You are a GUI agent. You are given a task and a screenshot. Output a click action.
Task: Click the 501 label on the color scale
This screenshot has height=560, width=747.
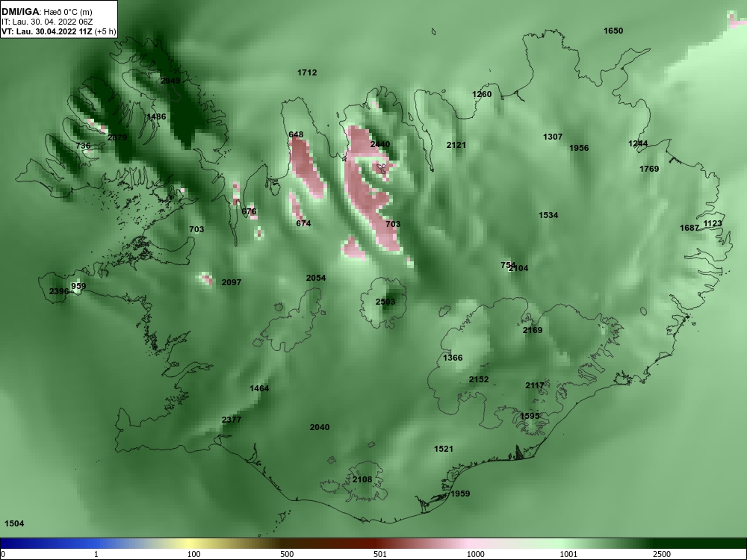(x=379, y=554)
